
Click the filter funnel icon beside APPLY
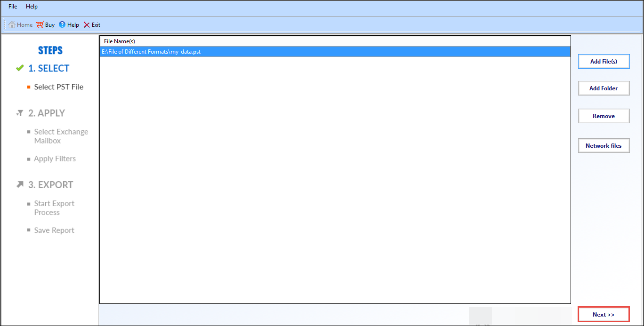20,113
